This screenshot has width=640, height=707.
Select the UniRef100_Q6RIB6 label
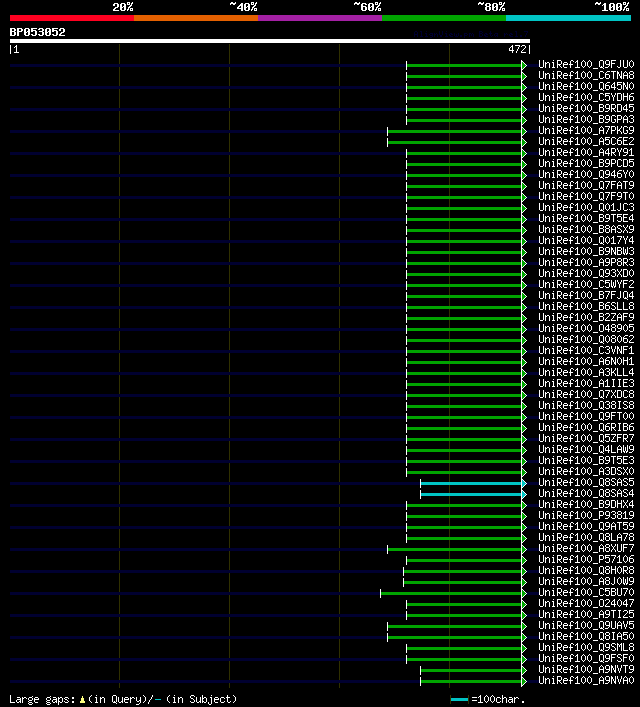[x=586, y=427]
